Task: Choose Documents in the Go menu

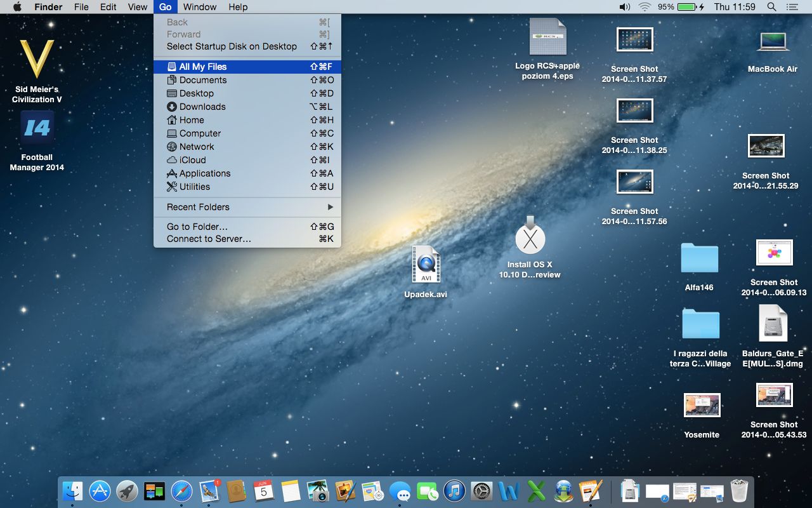Action: coord(247,80)
